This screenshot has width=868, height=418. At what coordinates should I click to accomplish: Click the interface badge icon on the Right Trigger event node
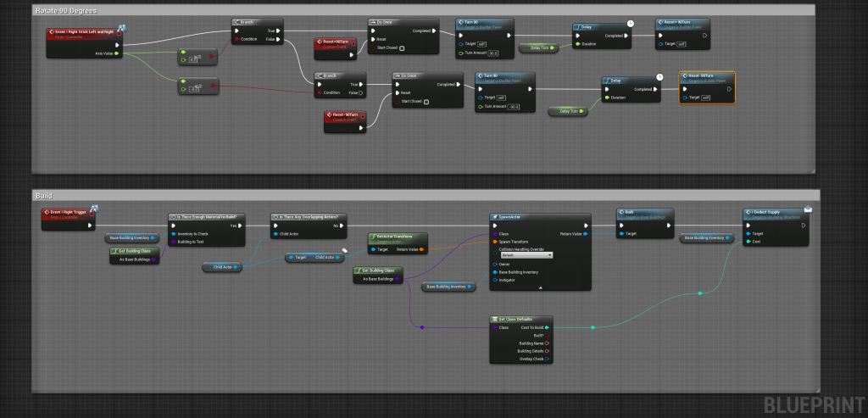click(96, 209)
